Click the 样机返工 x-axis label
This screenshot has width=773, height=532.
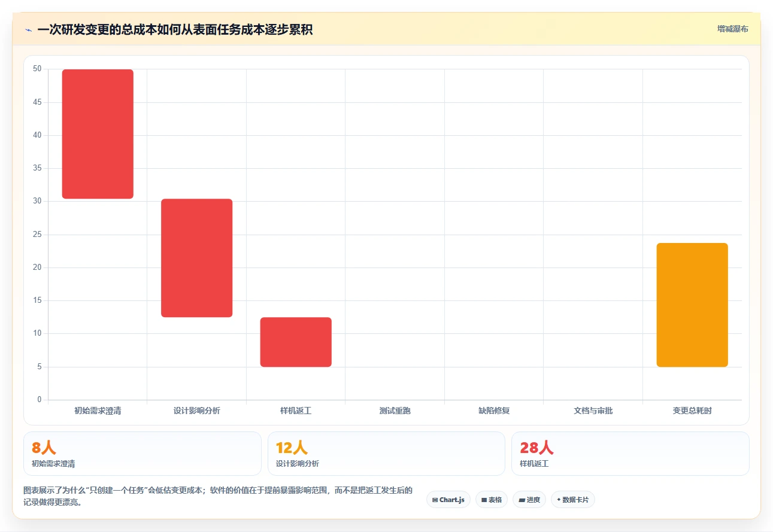click(x=296, y=411)
